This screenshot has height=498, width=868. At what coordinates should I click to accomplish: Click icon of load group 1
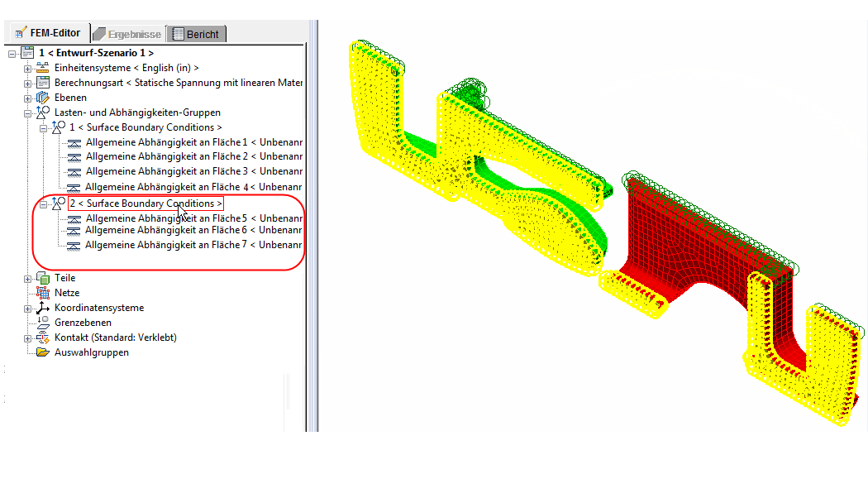click(58, 127)
